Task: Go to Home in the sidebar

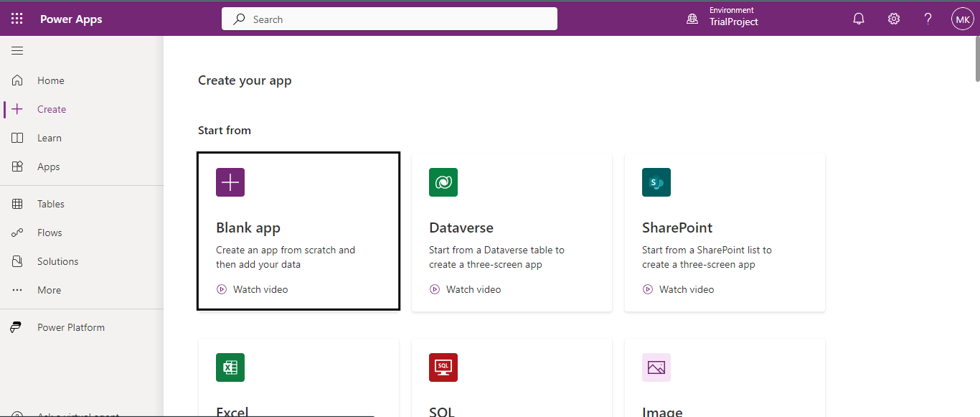Action: (x=50, y=80)
